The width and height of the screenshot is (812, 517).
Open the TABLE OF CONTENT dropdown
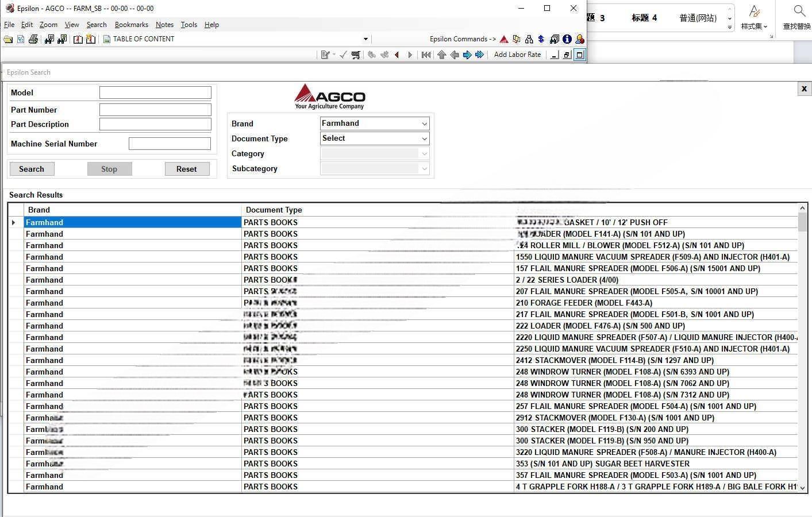point(365,39)
